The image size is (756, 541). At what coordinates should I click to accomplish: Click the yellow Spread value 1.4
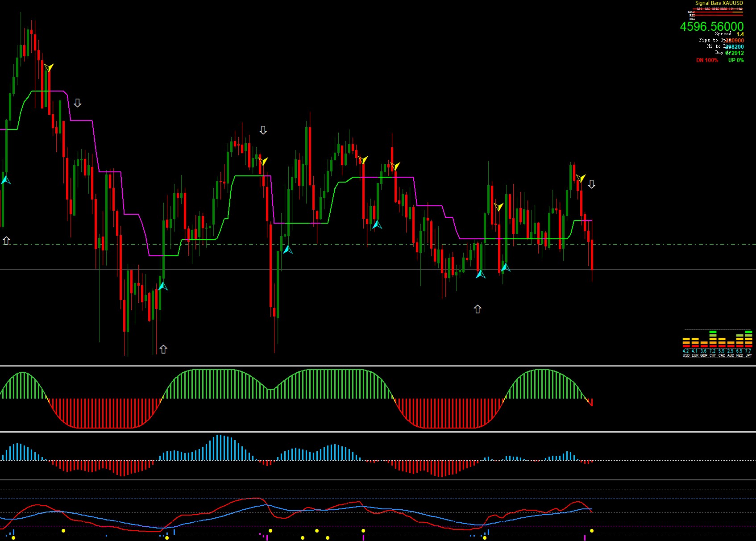tap(740, 34)
